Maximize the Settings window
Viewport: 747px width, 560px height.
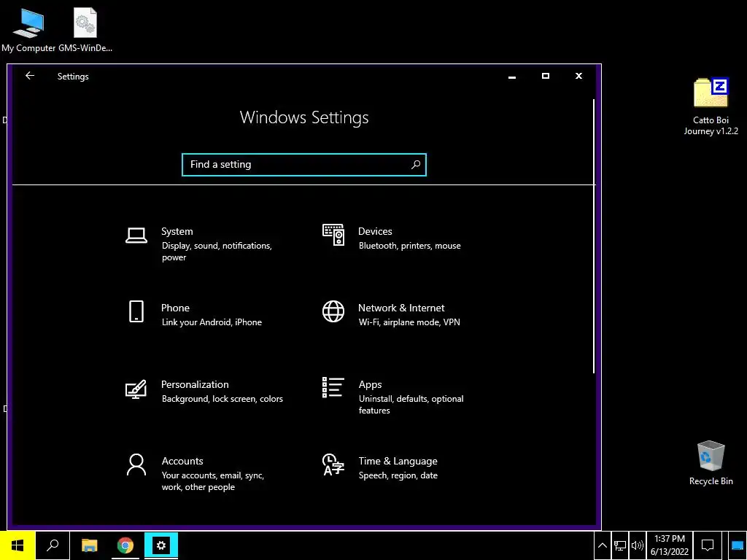click(546, 76)
